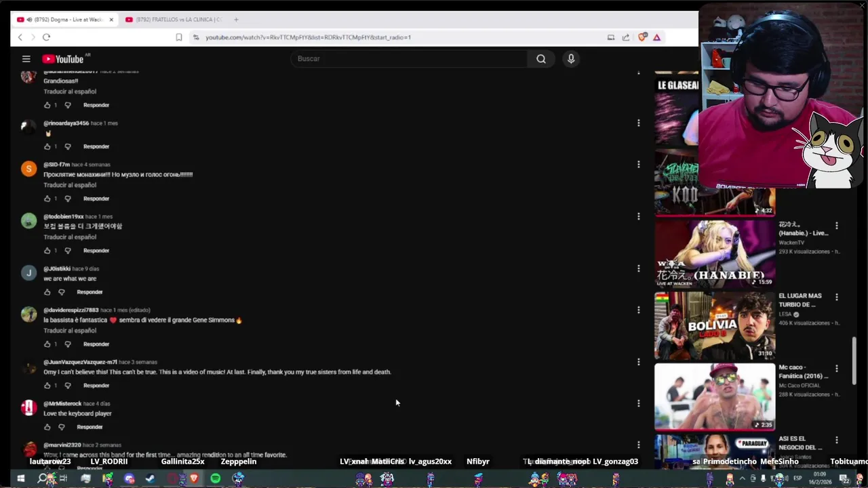Reply to 'we are what we are'
Image resolution: width=868 pixels, height=488 pixels.
tap(90, 292)
